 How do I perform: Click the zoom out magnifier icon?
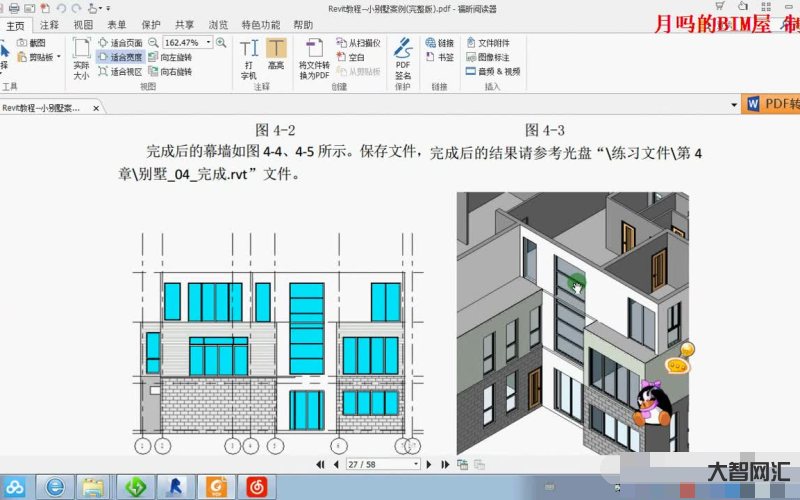tap(153, 43)
